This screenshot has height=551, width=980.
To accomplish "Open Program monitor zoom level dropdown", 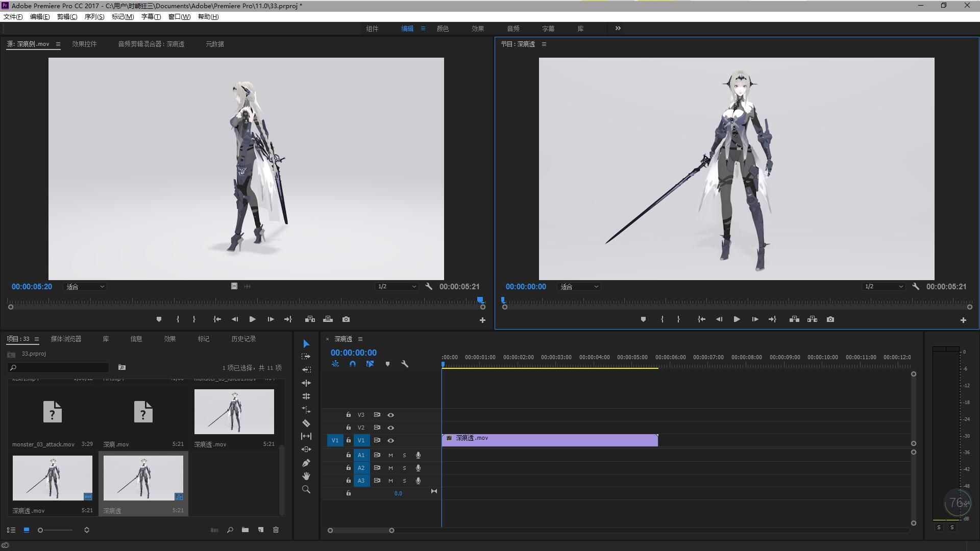I will tap(579, 287).
